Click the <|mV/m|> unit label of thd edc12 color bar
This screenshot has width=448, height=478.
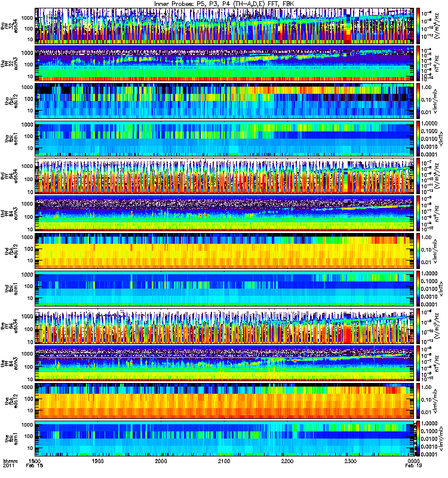click(x=435, y=251)
